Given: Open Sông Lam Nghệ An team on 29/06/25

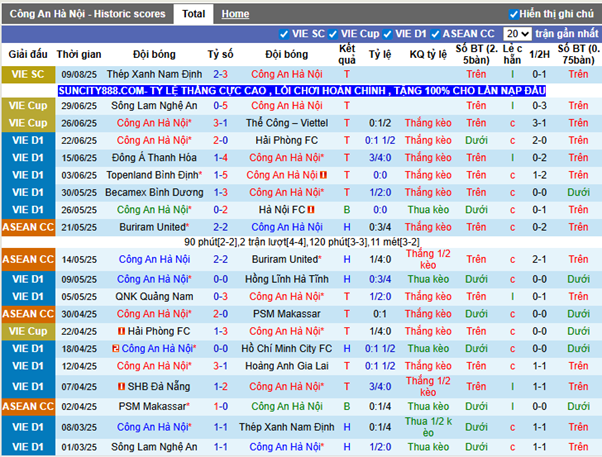Looking at the screenshot, I should coord(154,106).
